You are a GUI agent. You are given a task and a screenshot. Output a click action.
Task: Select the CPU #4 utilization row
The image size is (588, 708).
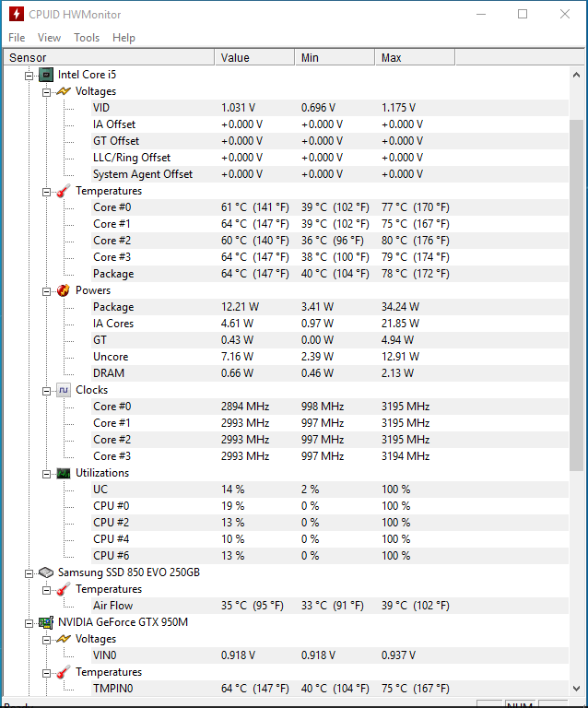[329, 539]
